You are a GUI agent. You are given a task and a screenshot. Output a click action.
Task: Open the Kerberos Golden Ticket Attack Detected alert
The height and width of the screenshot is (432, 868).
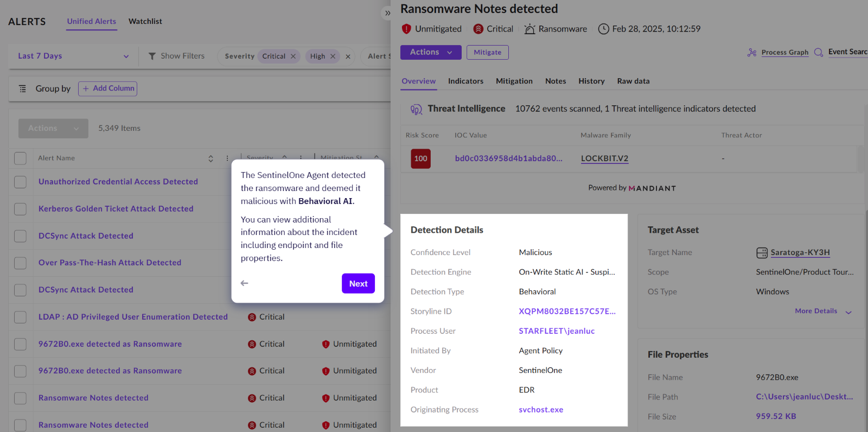[116, 209]
